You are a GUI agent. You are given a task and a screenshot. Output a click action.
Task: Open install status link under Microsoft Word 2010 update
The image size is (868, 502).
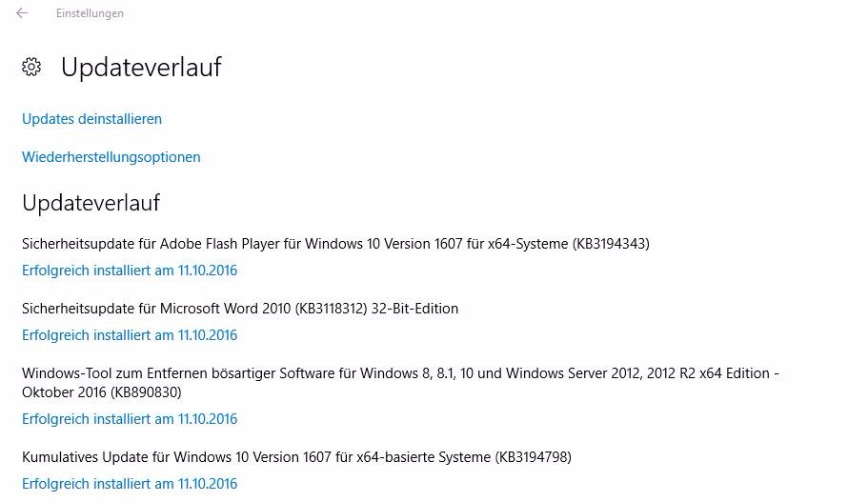coord(130,335)
